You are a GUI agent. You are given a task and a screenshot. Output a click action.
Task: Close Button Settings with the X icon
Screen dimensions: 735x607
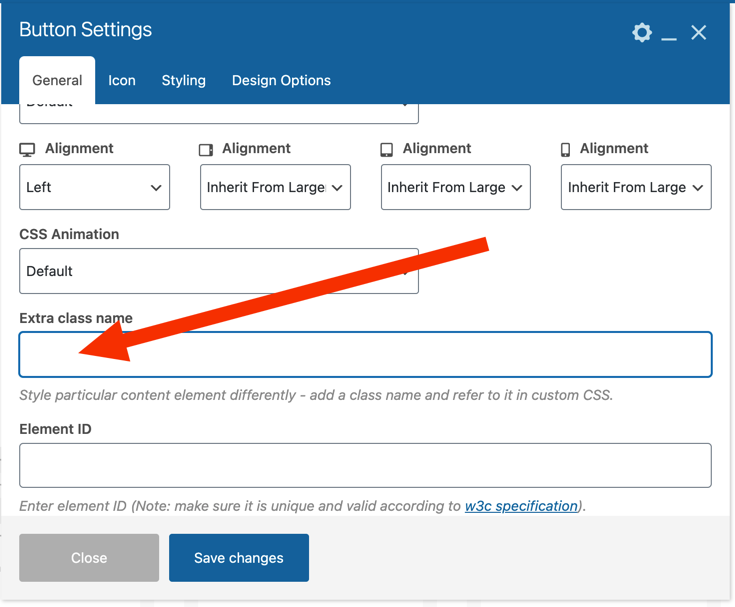point(699,33)
